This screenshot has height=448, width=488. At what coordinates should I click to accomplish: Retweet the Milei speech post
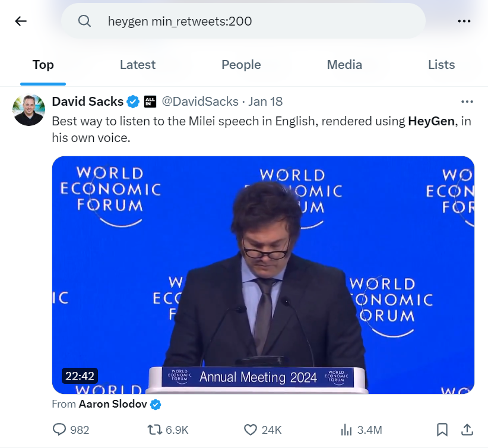(x=156, y=430)
